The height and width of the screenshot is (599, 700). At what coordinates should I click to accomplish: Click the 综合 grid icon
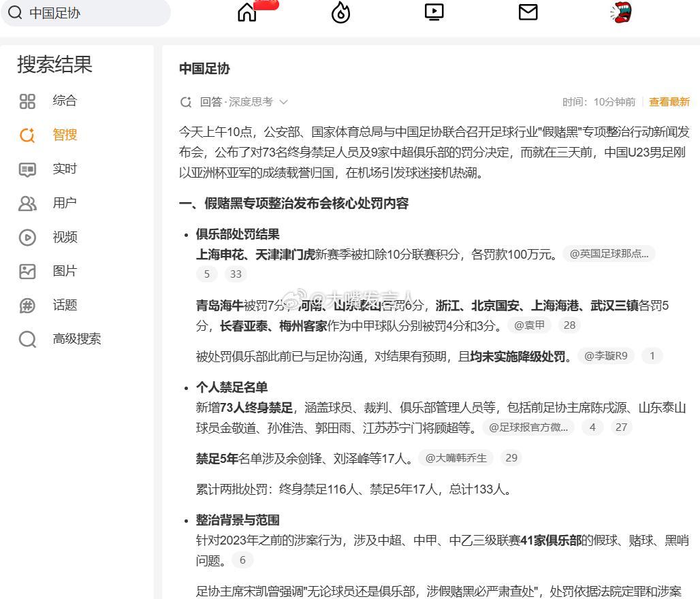pyautogui.click(x=27, y=101)
